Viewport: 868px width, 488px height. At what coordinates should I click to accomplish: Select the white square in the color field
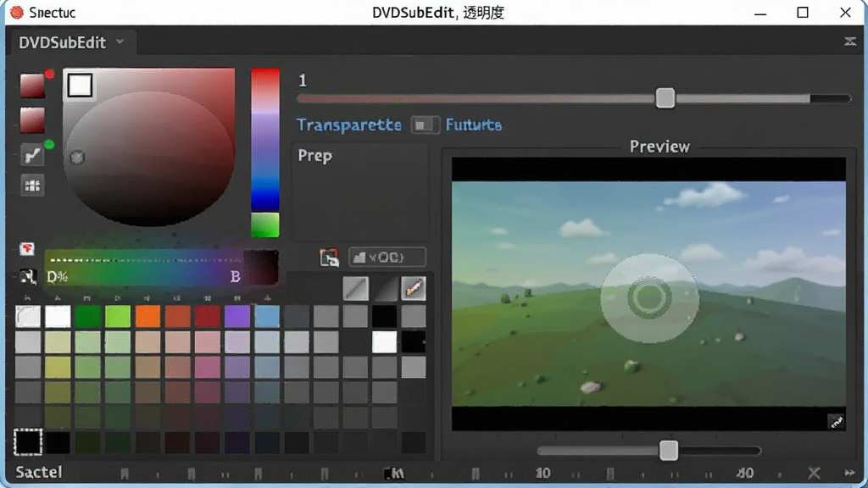(81, 86)
